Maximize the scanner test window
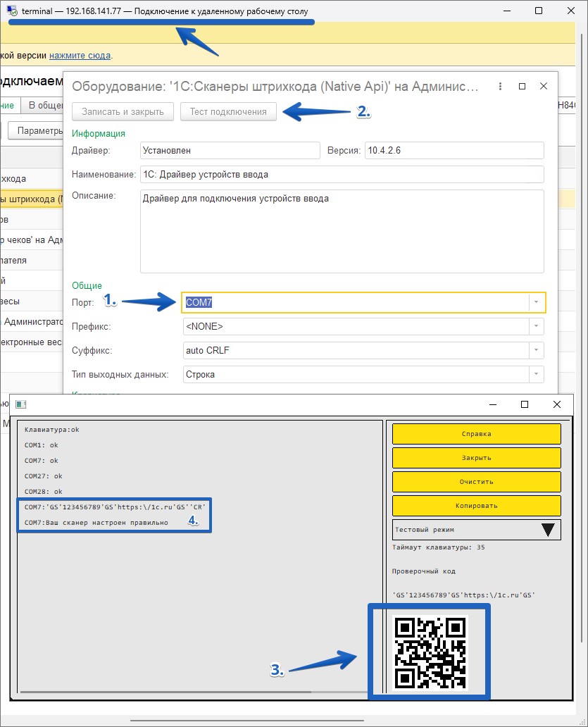The image size is (588, 727). tap(525, 404)
